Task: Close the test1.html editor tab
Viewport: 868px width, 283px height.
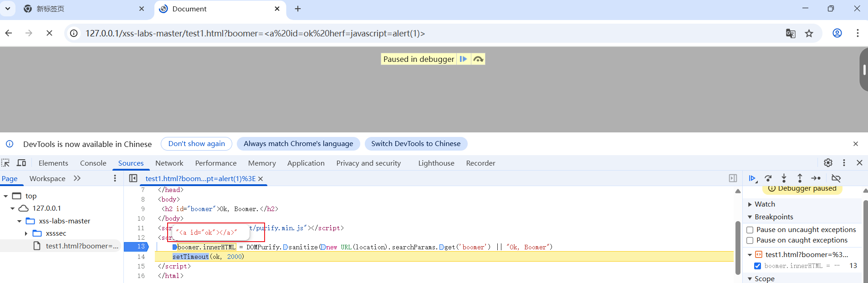Action: click(260, 179)
